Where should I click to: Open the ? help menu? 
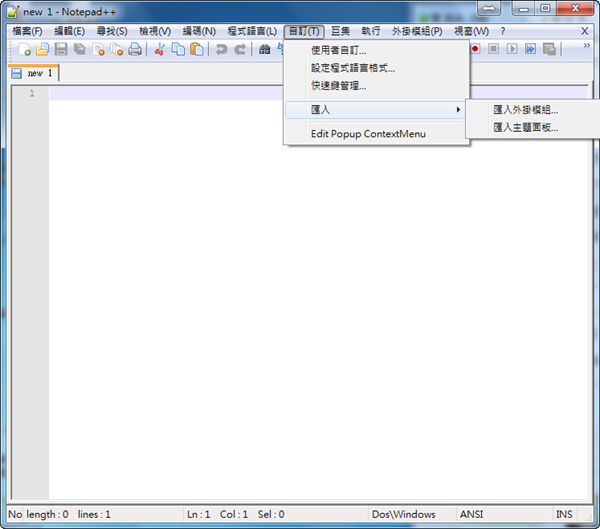click(x=503, y=31)
